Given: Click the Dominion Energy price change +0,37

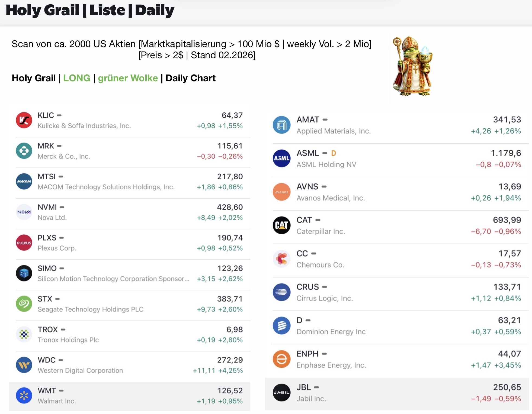Looking at the screenshot, I should (x=480, y=332).
